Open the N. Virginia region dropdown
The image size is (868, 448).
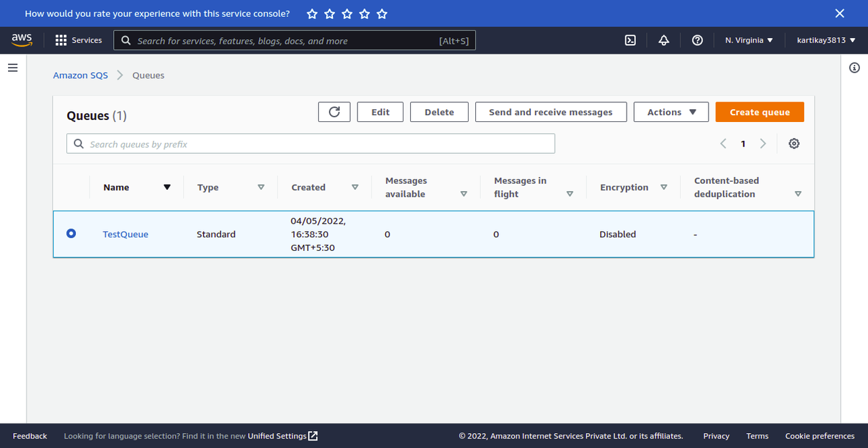[x=749, y=41]
